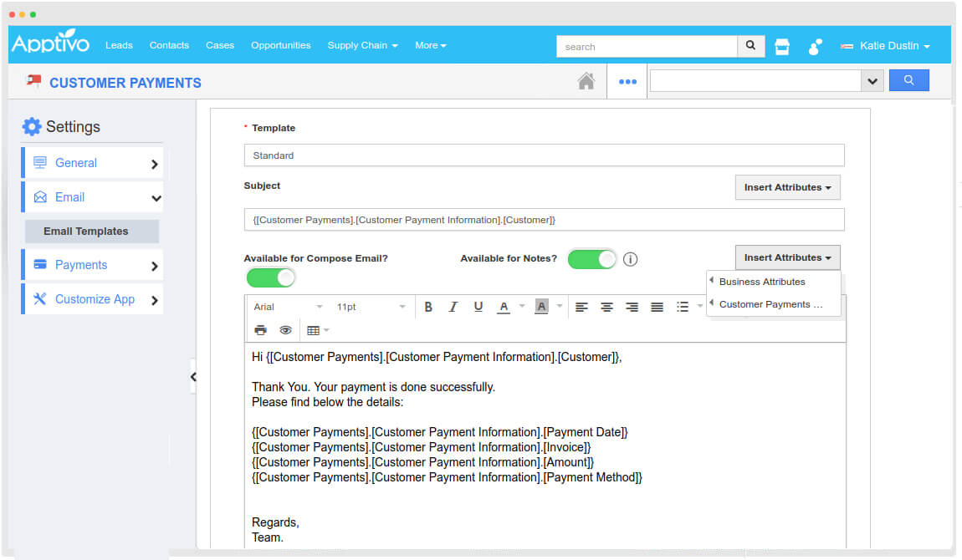Center align text in the editor
The width and height of the screenshot is (962, 560).
click(606, 307)
